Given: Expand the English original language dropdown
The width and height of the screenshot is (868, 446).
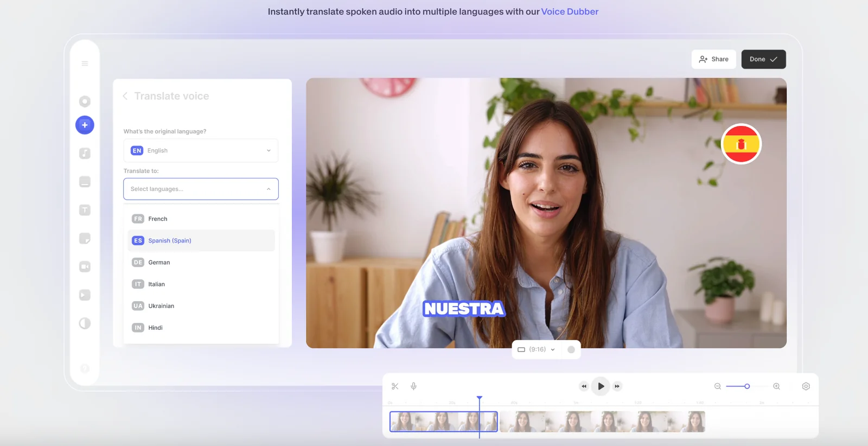Looking at the screenshot, I should click(201, 151).
